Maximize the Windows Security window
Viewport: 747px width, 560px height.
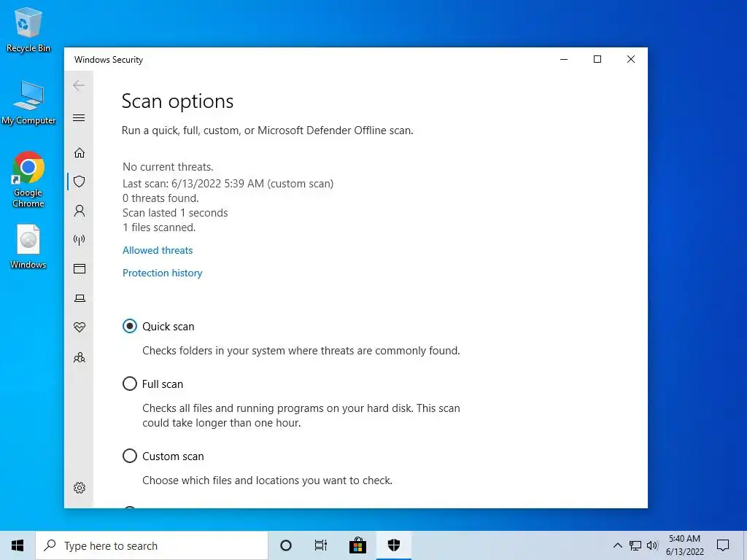click(597, 60)
